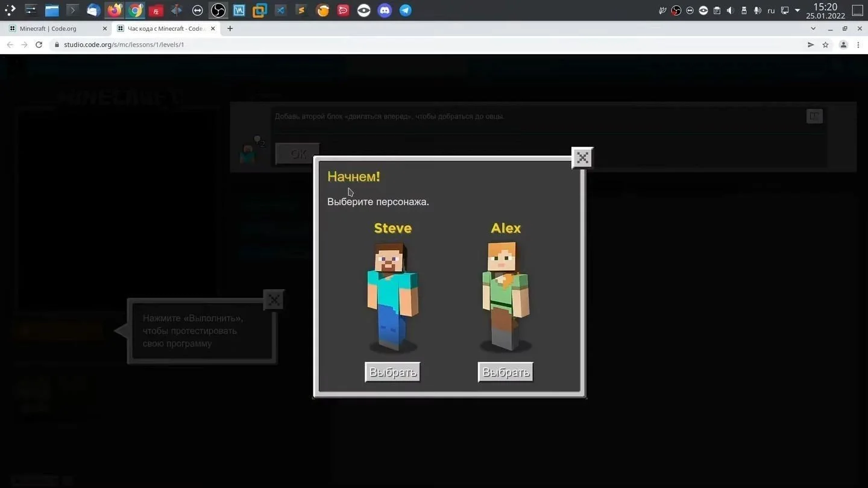Show hidden system tray icons
This screenshot has width=868, height=488.
pos(797,10)
